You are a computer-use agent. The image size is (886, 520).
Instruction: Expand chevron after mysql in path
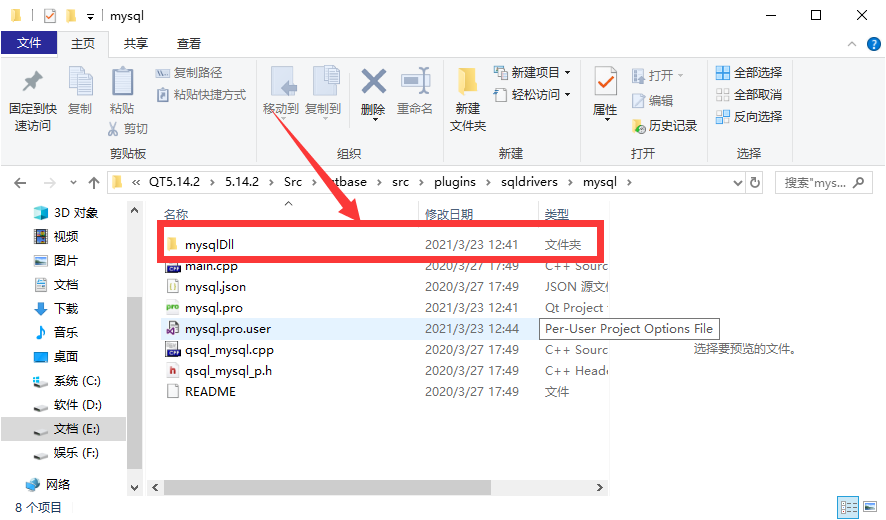tap(629, 182)
